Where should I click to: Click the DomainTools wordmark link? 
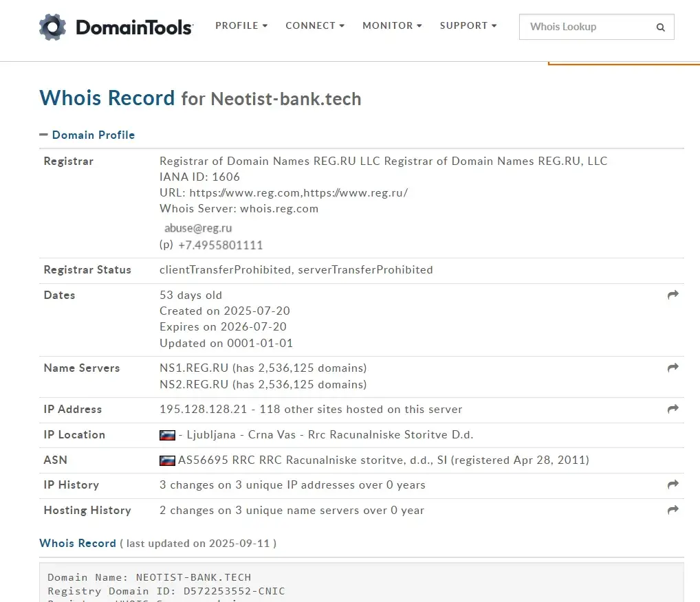(x=134, y=27)
